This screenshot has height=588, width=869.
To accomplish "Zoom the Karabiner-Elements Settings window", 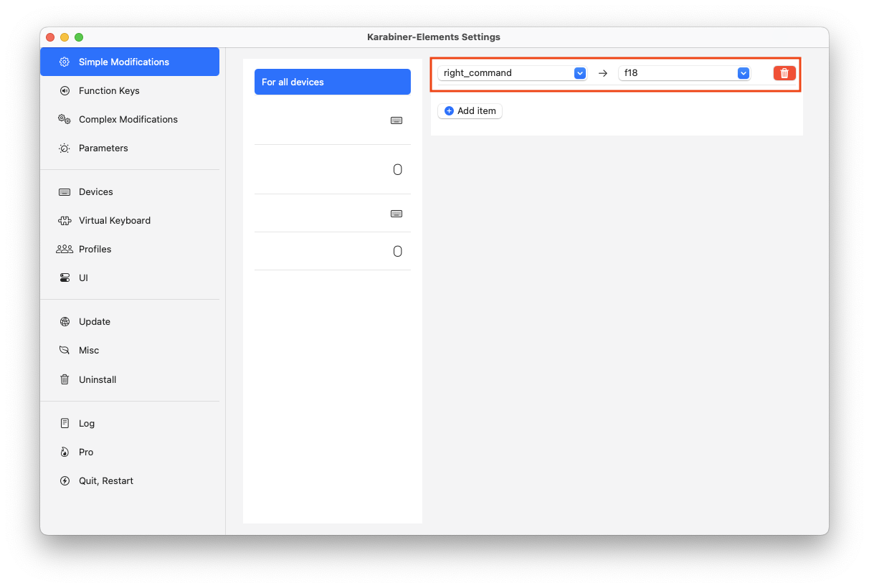I will (79, 37).
